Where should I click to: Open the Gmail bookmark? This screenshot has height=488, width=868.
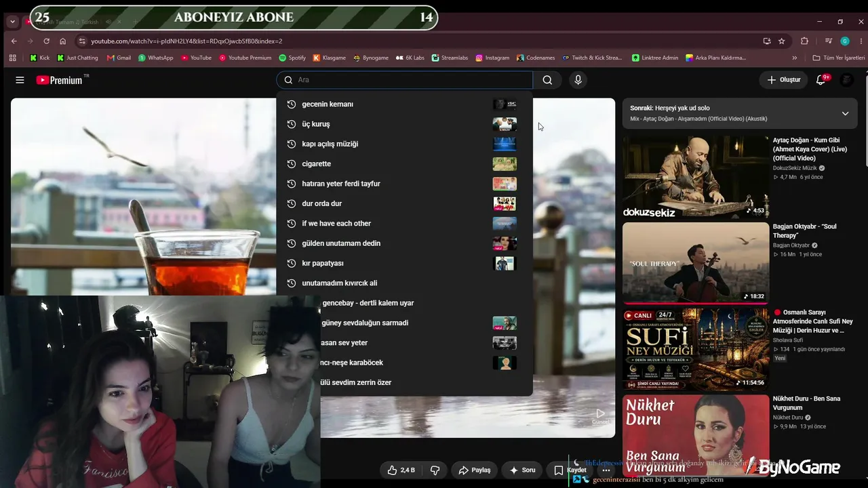tap(119, 58)
